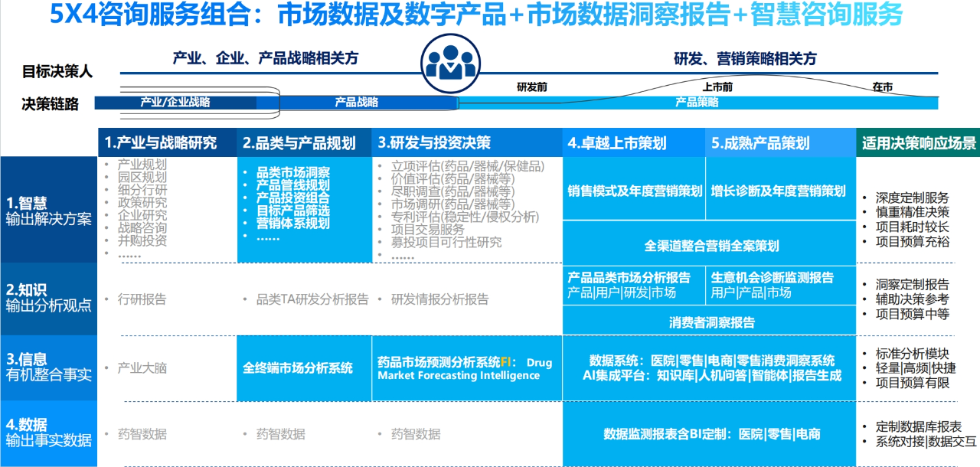Image resolution: width=980 pixels, height=467 pixels.
Task: Open the 全渠道整合营销全案策划 box
Action: pyautogui.click(x=710, y=246)
